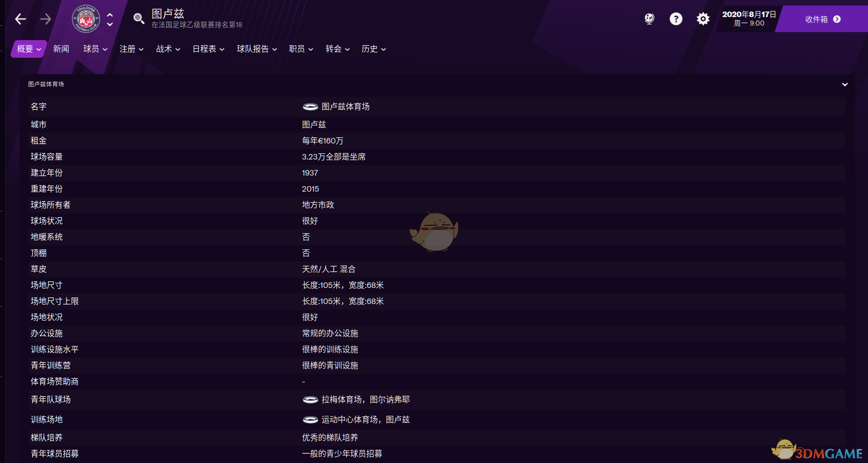
Task: Open the search magnifier
Action: [x=138, y=19]
